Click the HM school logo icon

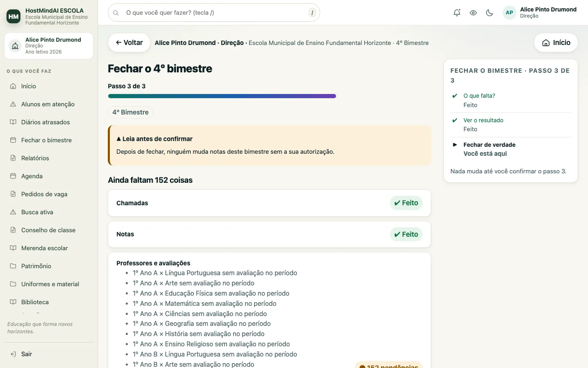click(x=13, y=16)
